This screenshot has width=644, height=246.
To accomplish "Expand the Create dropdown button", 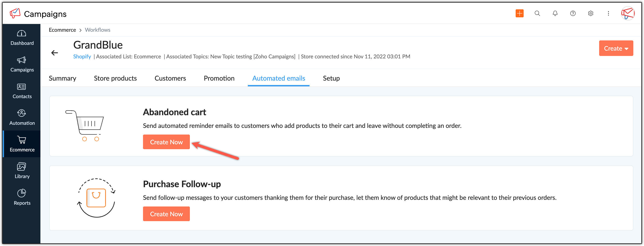I will tap(616, 48).
